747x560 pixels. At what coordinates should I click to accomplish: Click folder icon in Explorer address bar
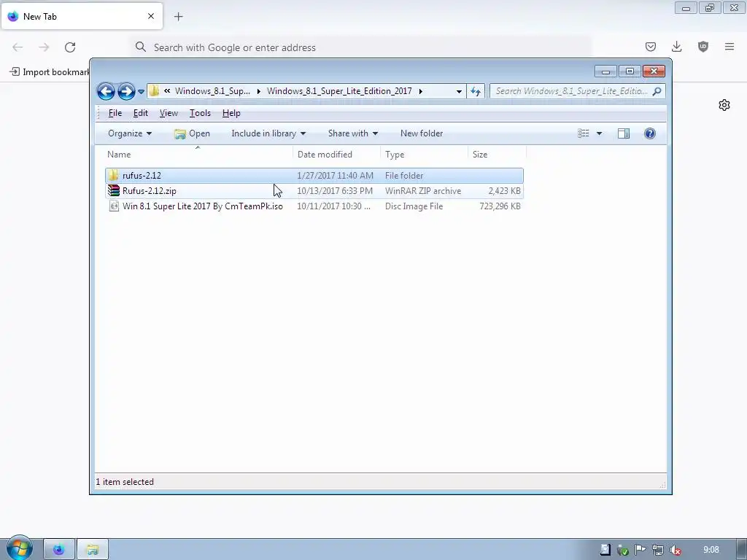click(154, 91)
